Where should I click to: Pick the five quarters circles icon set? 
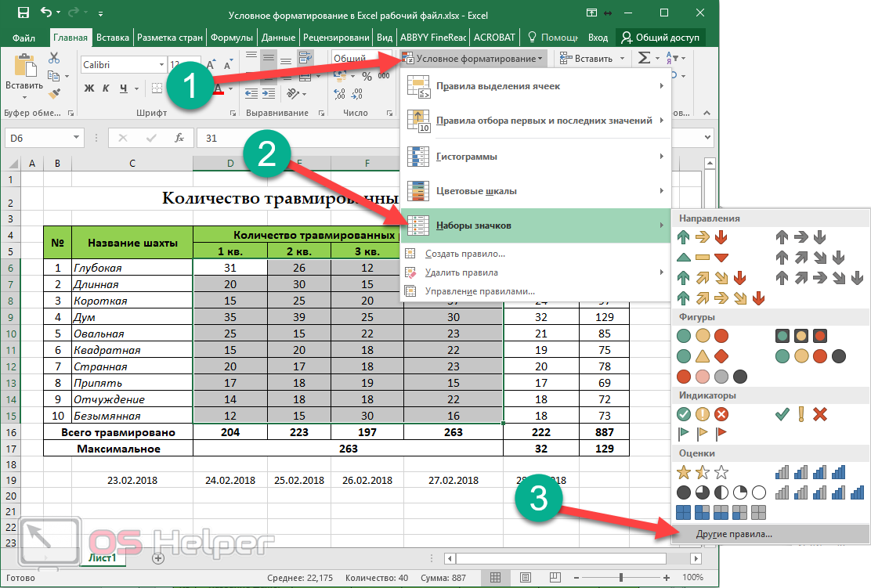coord(721,492)
